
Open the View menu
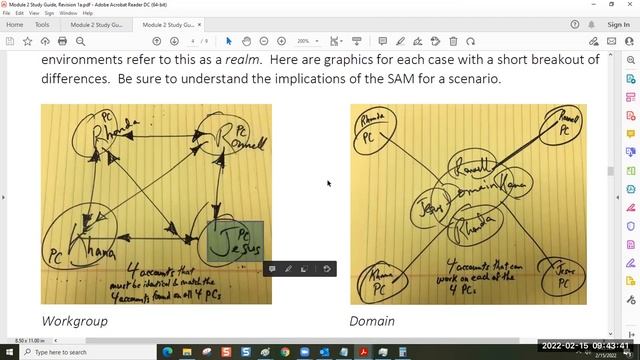click(x=34, y=13)
